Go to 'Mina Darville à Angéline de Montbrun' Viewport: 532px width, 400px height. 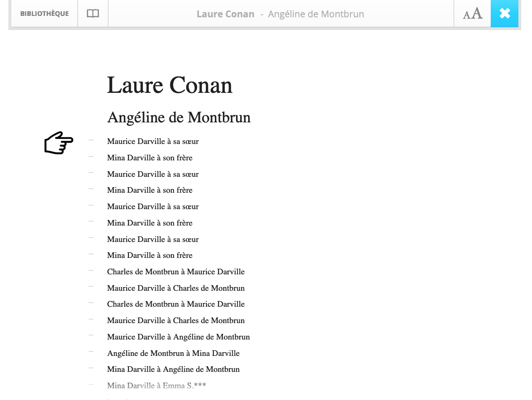click(173, 370)
